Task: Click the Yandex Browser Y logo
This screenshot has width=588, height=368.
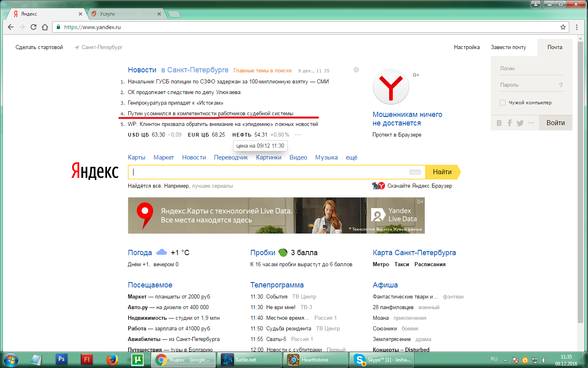Action: point(391,87)
